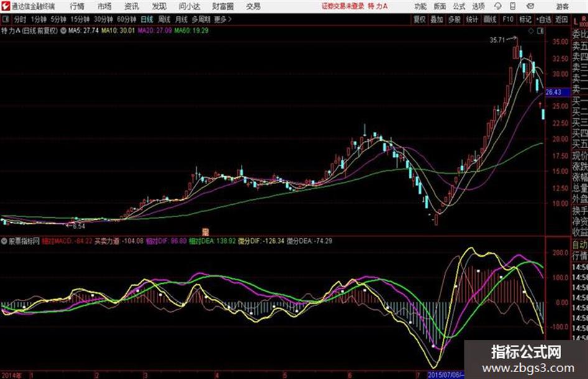Switch to the 1分钟 period tab
This screenshot has width=588, height=379.
pyautogui.click(x=39, y=19)
